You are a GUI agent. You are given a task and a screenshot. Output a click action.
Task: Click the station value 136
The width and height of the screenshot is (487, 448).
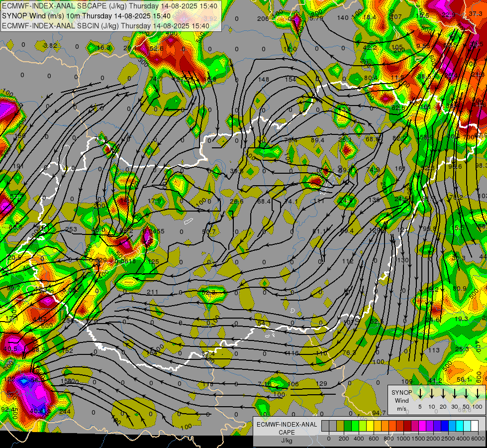coord(374,200)
